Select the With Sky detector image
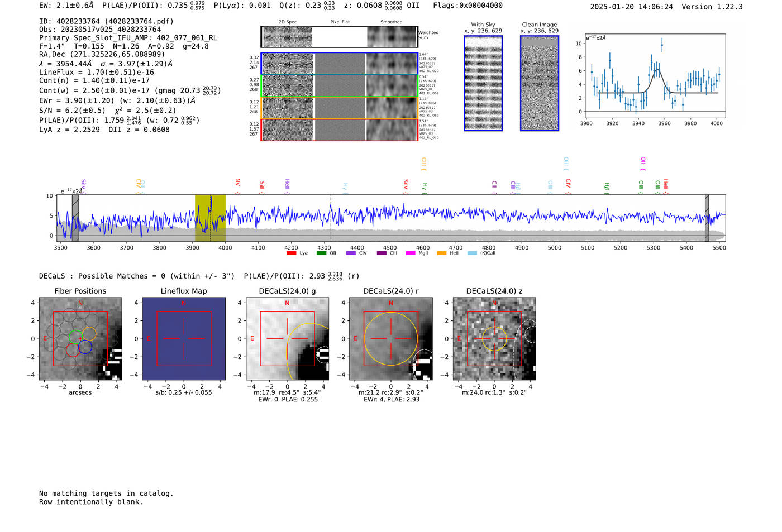This screenshot has height=532, width=782. click(x=483, y=83)
